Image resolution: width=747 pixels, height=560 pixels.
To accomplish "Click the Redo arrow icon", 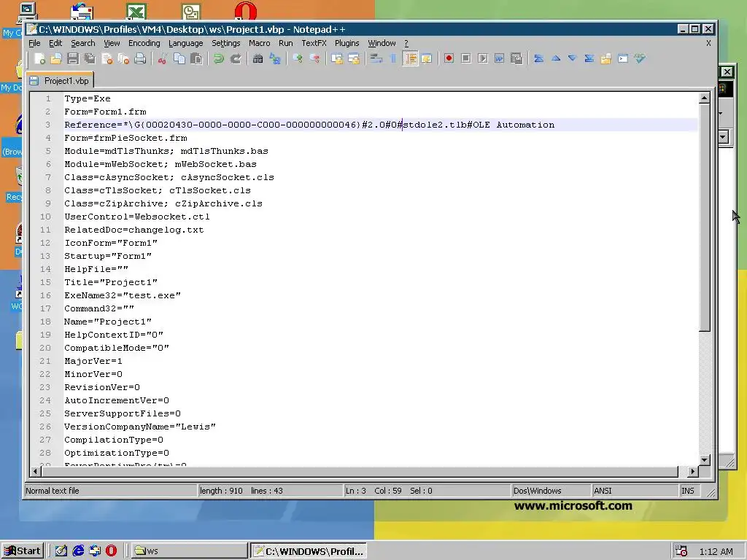I will point(236,58).
